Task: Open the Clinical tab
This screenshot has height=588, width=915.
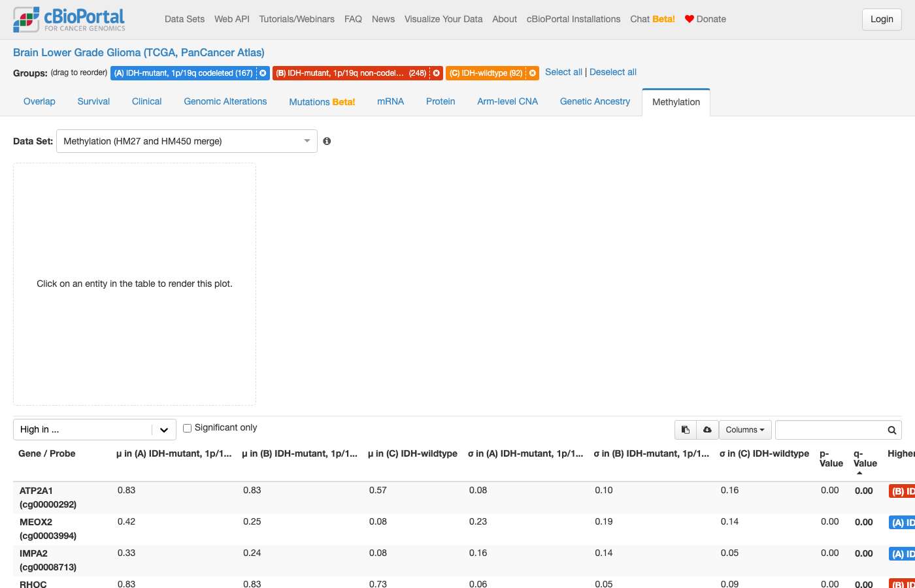Action: [x=147, y=101]
